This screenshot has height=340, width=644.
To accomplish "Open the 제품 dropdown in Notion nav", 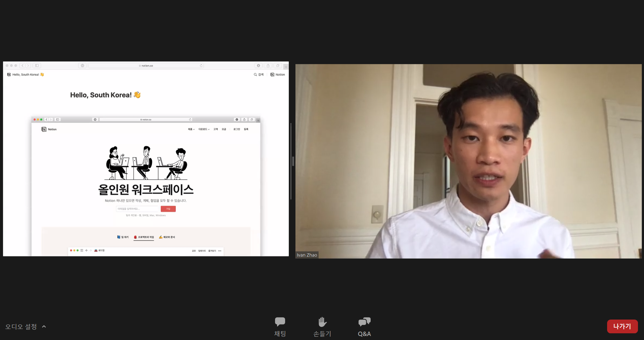I will 191,129.
